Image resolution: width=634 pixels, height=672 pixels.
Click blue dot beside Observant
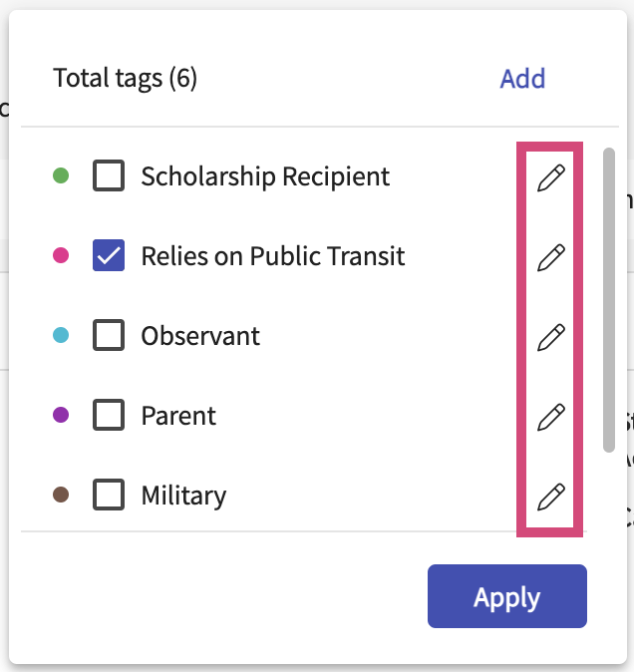click(61, 335)
